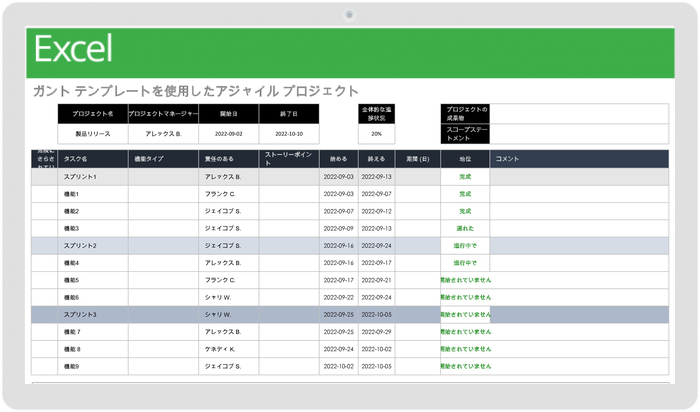Select the 機能9 task cell

93,366
